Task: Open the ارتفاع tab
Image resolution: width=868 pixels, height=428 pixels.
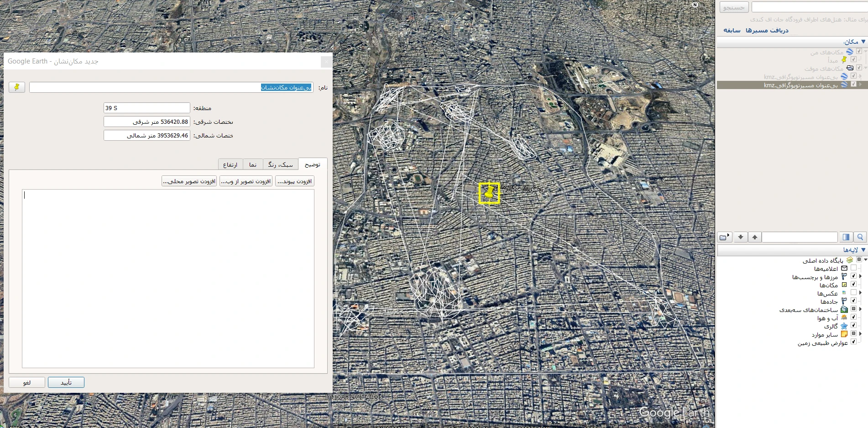Action: pos(230,165)
